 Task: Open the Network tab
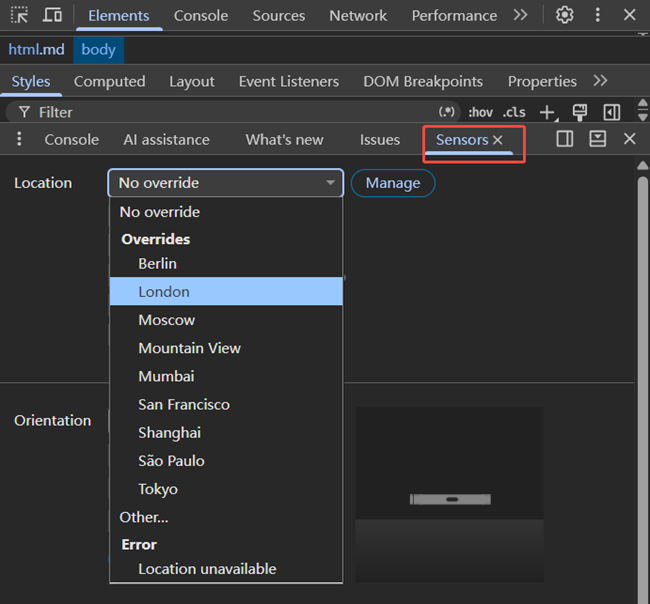pos(358,16)
